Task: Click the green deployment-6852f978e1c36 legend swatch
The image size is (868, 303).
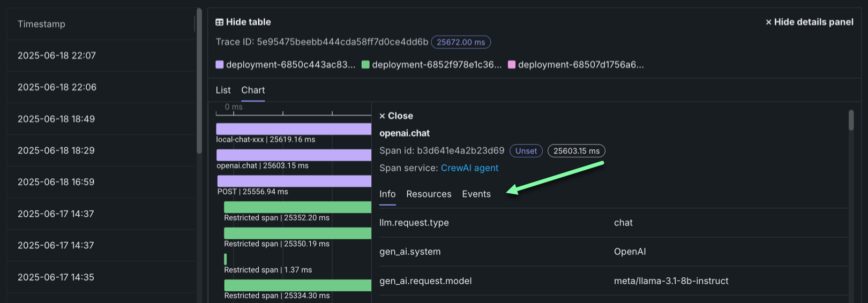Action: pos(365,65)
